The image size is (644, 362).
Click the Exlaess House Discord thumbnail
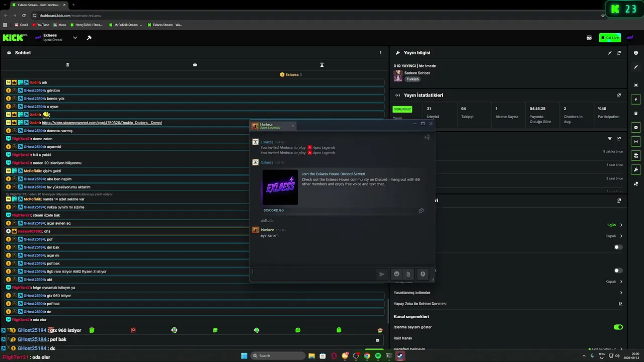(x=280, y=187)
